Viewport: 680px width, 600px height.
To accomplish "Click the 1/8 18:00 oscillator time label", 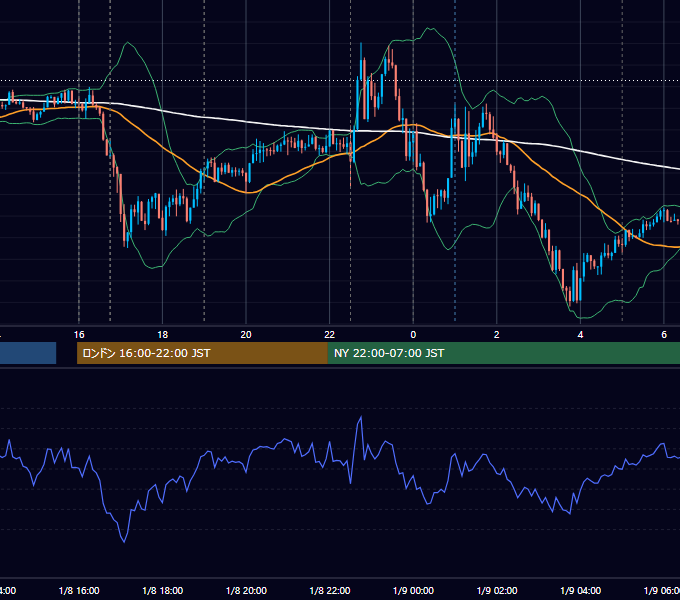I will [x=163, y=590].
